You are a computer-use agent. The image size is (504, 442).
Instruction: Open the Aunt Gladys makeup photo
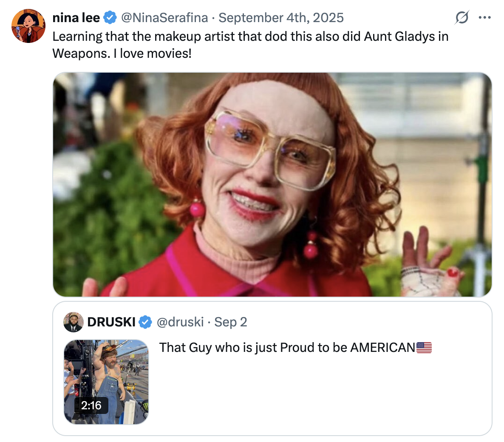(272, 185)
